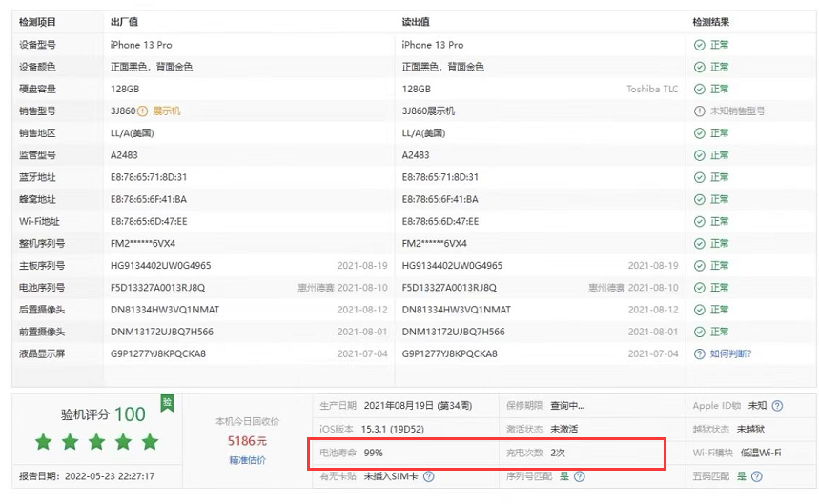Image resolution: width=819 pixels, height=504 pixels.
Task: Click the read-out 销售型号 3J860展示机
Action: point(428,111)
